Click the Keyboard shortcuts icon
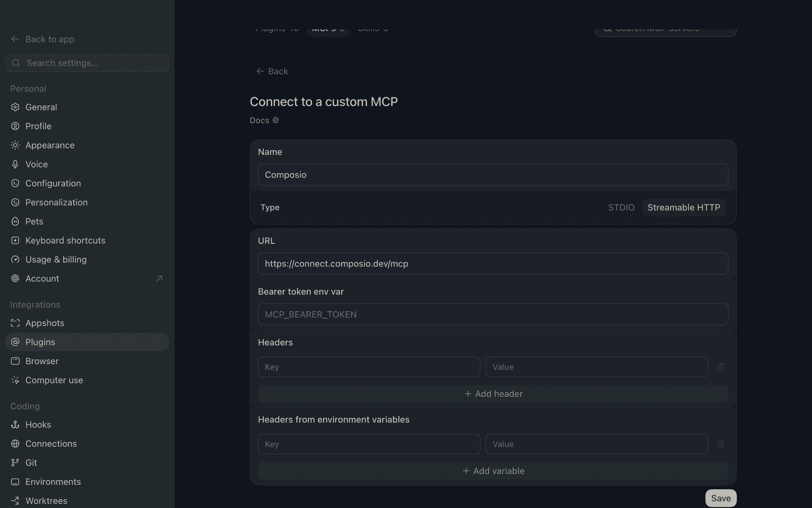 click(x=15, y=241)
